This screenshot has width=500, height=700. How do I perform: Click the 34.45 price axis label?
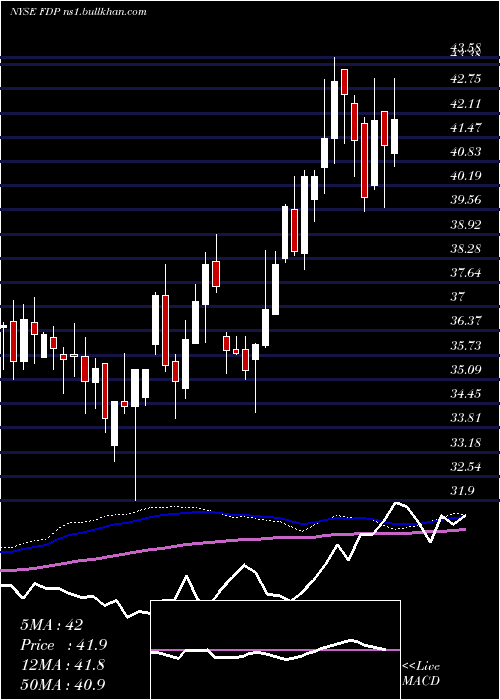(x=466, y=394)
